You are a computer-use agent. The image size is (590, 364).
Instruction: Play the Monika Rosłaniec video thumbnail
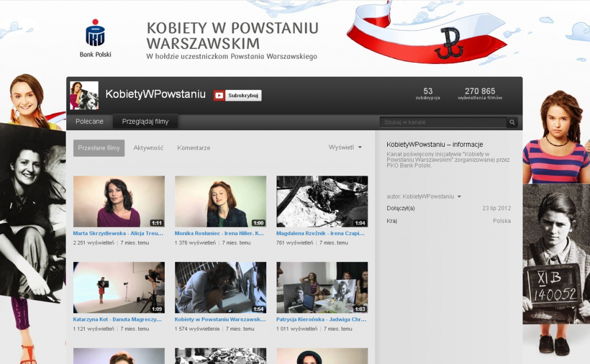(220, 202)
